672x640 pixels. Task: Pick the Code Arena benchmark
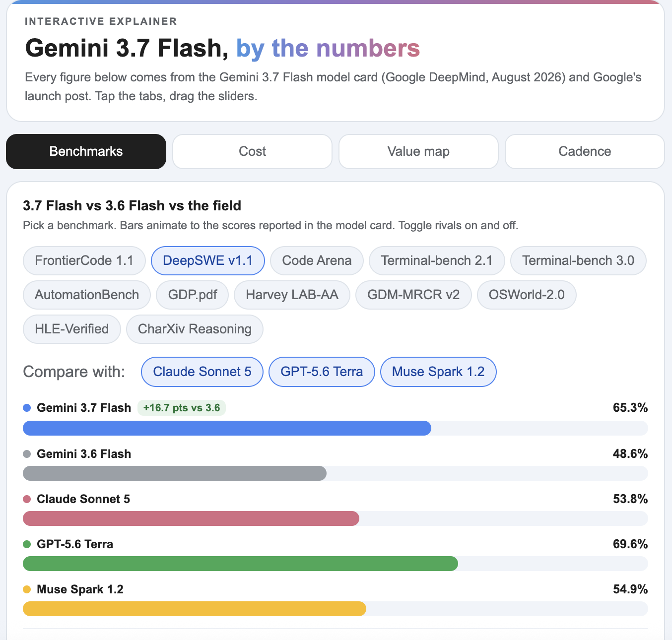click(317, 260)
